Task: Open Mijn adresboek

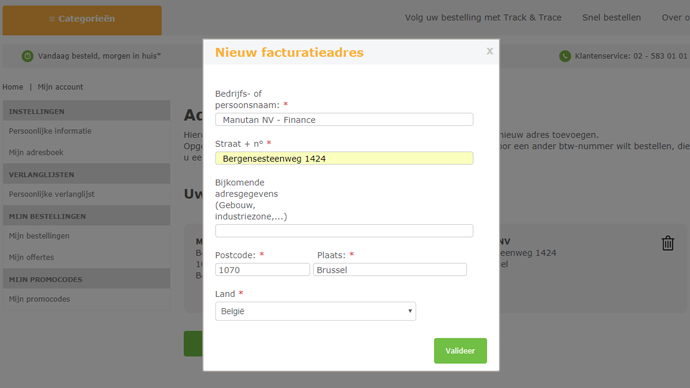Action: pyautogui.click(x=36, y=152)
